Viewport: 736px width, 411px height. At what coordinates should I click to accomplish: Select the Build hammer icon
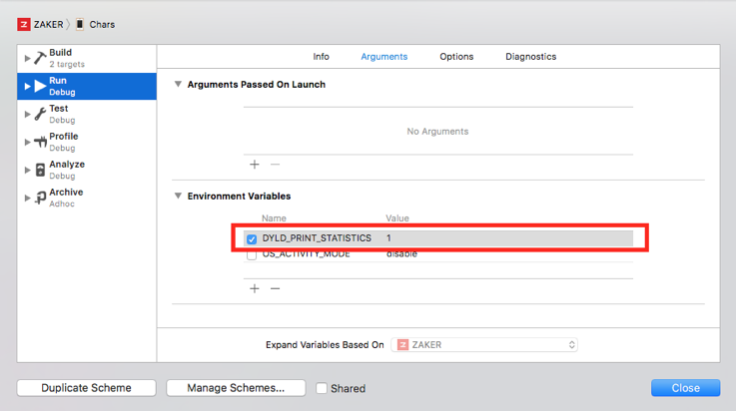click(40, 58)
